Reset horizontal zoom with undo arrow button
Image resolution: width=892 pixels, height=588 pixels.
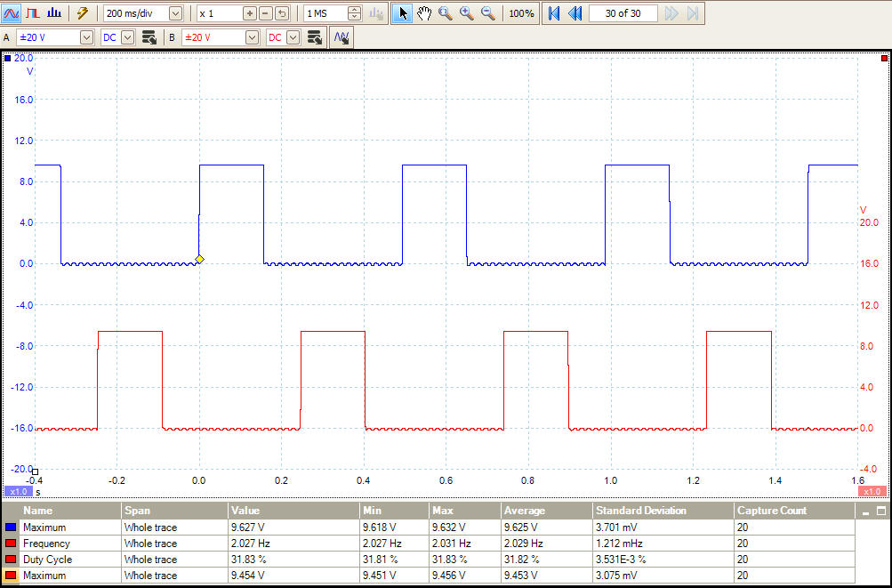click(x=282, y=13)
